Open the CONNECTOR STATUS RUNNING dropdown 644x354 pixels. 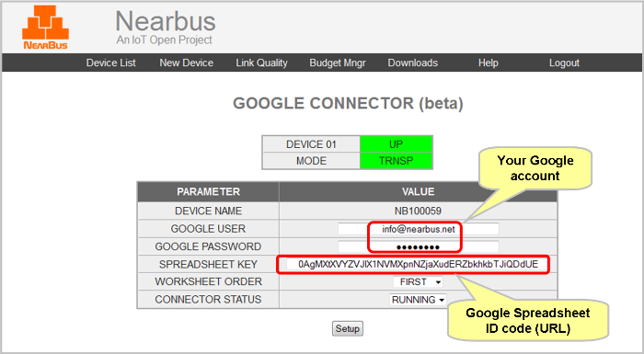click(418, 300)
